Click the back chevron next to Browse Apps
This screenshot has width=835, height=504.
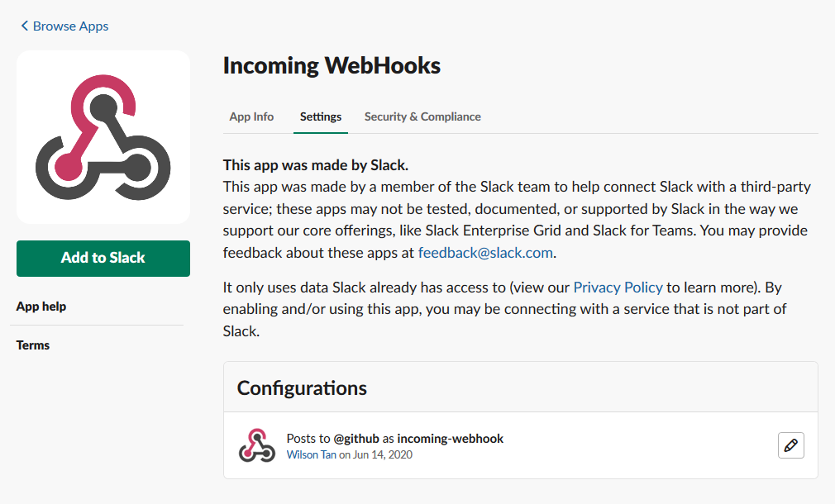tap(23, 26)
